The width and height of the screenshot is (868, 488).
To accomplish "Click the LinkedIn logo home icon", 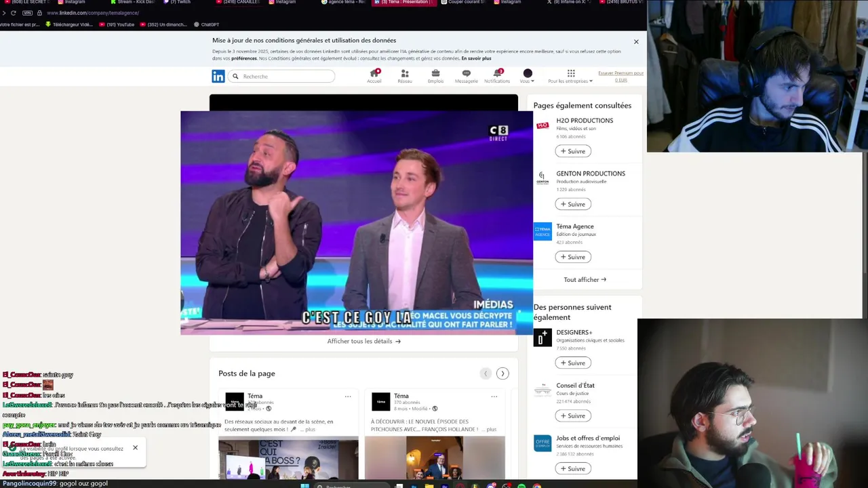I will point(218,77).
